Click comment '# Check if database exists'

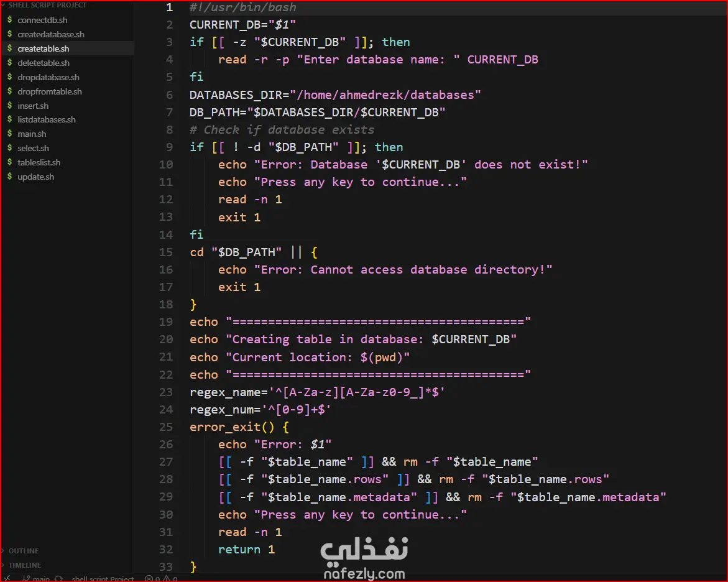coord(282,129)
